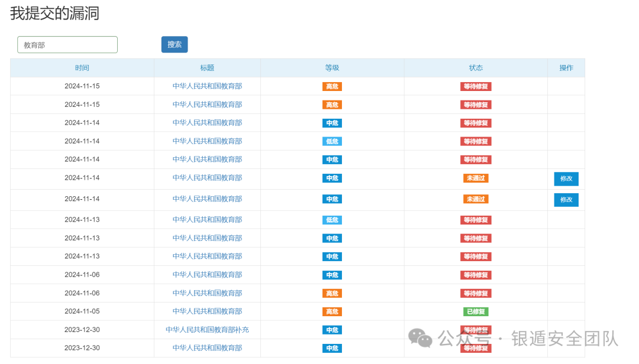Click the 标题 column header
Image resolution: width=639 pixels, height=364 pixels.
pyautogui.click(x=207, y=68)
